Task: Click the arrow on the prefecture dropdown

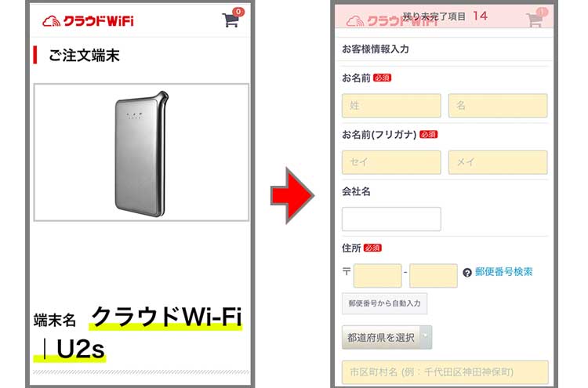Action: coord(426,337)
